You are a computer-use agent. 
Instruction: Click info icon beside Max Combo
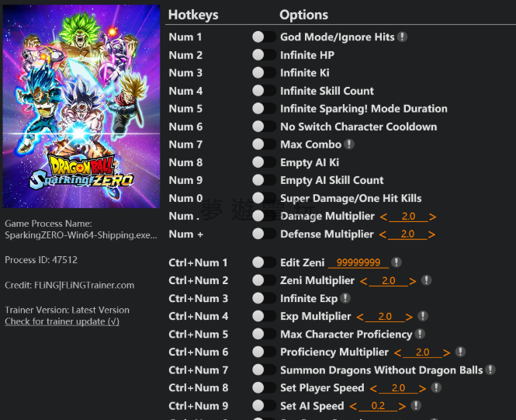click(x=349, y=144)
